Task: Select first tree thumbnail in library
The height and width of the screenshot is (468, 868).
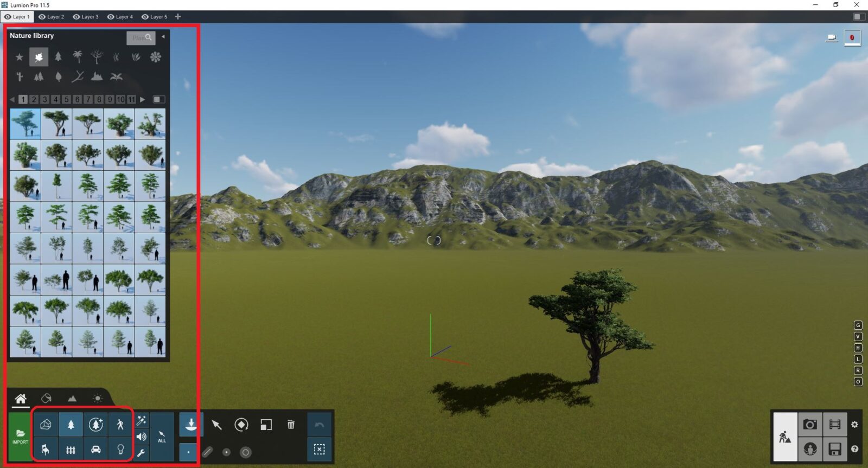Action: (x=25, y=124)
